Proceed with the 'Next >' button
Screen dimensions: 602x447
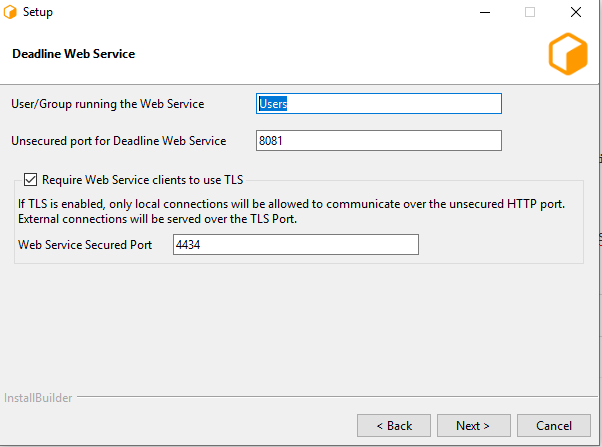pos(473,425)
